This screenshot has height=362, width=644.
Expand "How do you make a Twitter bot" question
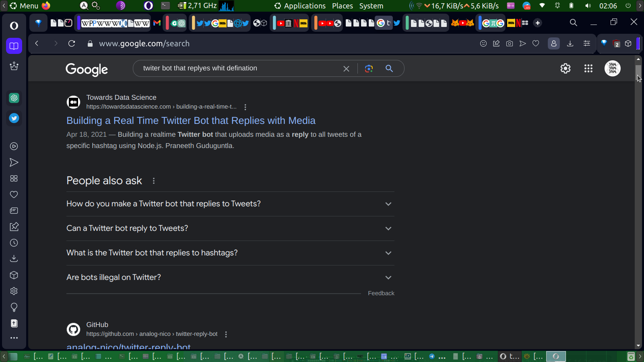pyautogui.click(x=230, y=204)
